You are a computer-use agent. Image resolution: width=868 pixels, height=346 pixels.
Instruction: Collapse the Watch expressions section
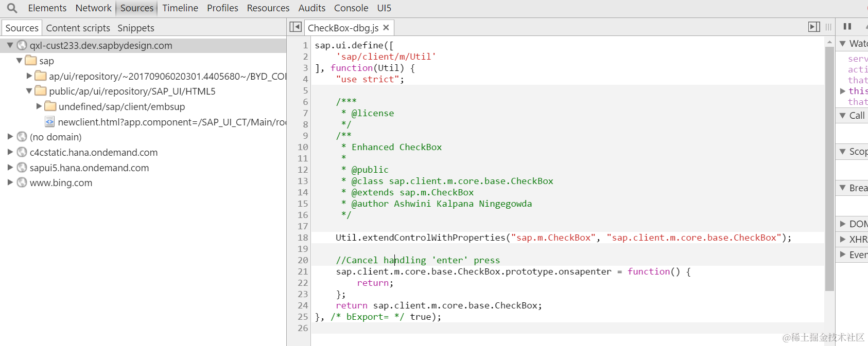pyautogui.click(x=843, y=44)
